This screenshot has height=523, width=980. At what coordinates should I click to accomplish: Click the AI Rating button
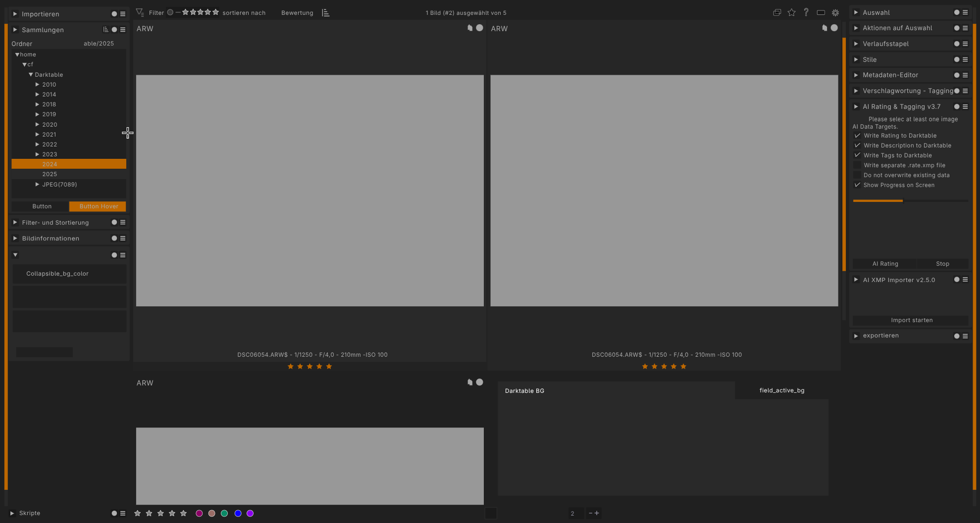884,264
